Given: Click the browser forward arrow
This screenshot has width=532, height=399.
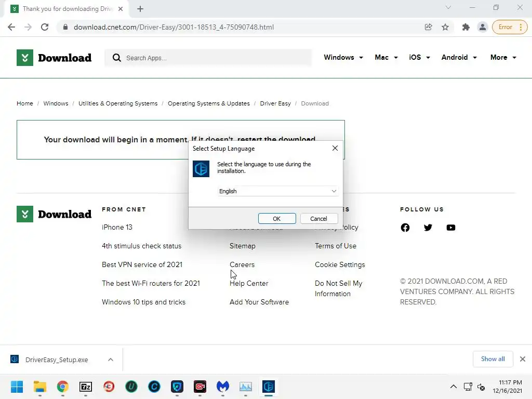Looking at the screenshot, I should pyautogui.click(x=28, y=27).
